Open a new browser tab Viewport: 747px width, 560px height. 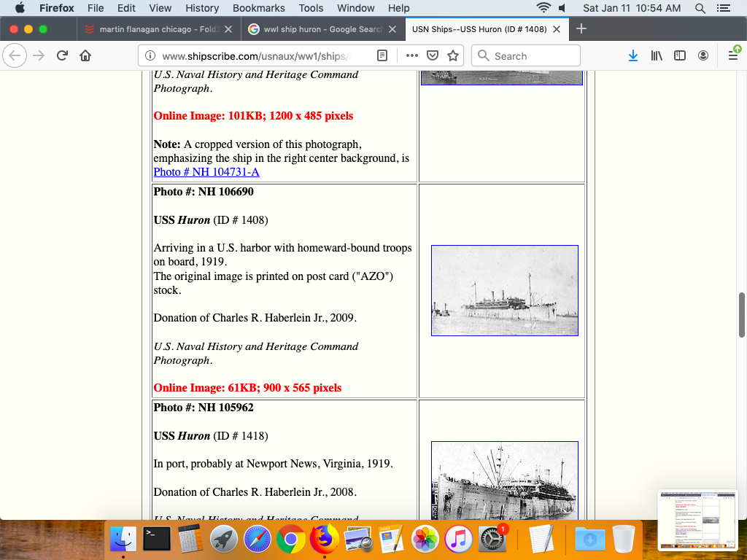click(x=581, y=29)
